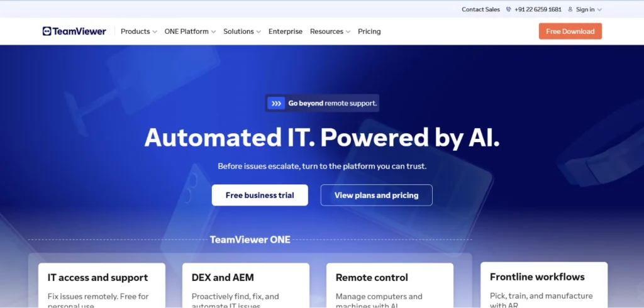Viewport: 644px width, 308px height.
Task: Expand the Solutions menu chevron
Action: pos(258,32)
